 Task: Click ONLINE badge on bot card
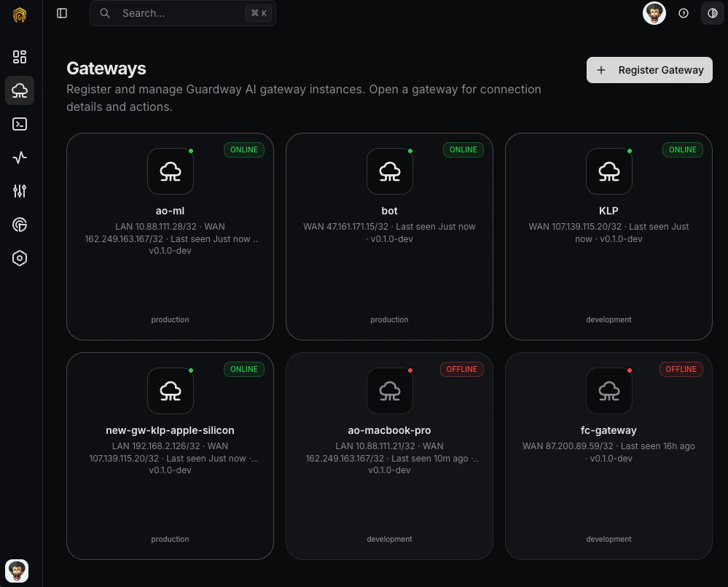(x=463, y=149)
